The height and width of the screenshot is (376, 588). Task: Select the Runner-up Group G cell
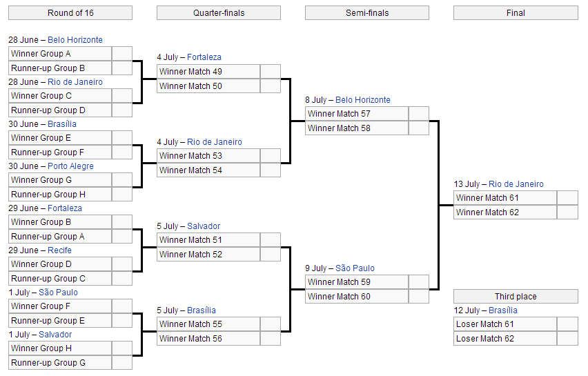coord(59,363)
